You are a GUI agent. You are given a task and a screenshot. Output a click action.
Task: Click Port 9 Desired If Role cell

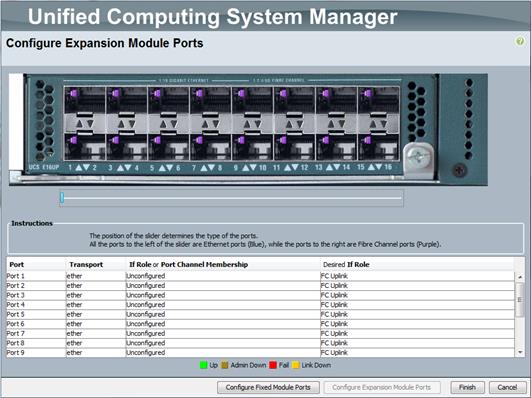tap(417, 353)
